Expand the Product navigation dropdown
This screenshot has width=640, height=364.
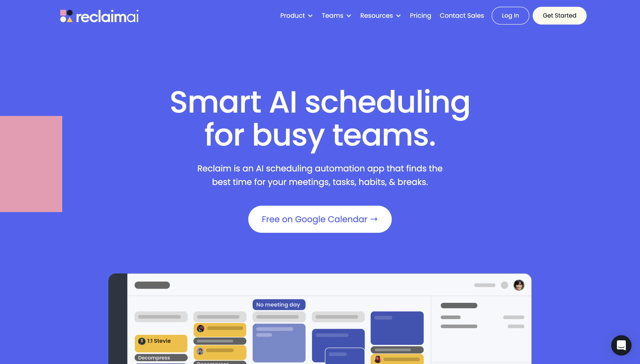(297, 15)
